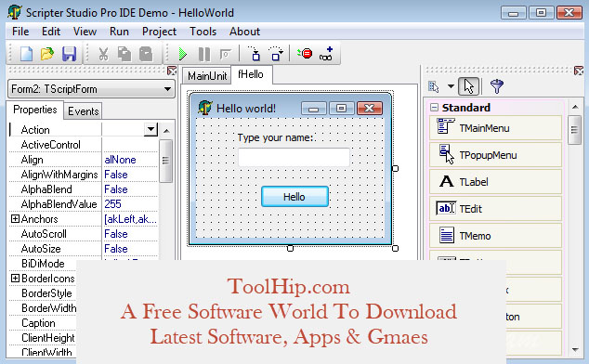Select the arrow pointer selection tool
The image size is (589, 364).
(468, 86)
